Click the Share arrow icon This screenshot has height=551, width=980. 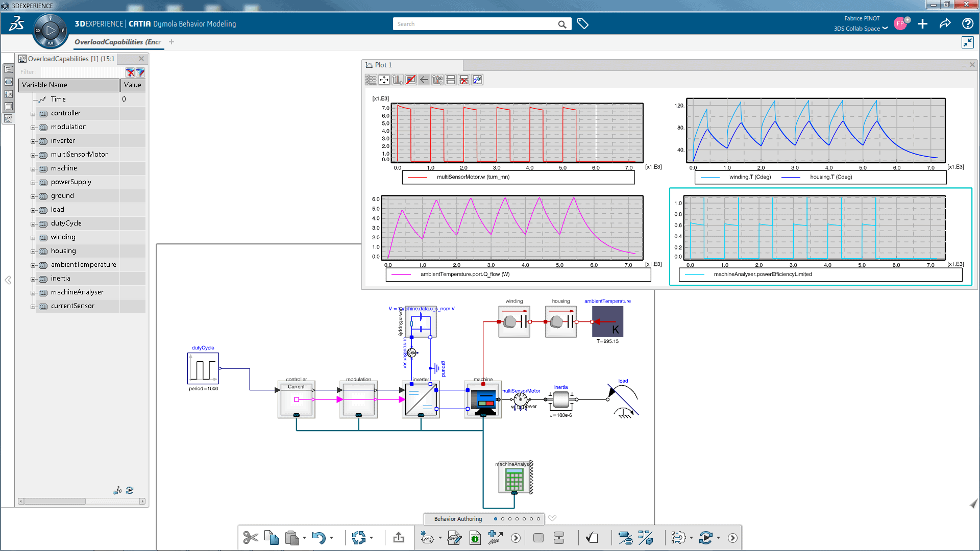[945, 23]
